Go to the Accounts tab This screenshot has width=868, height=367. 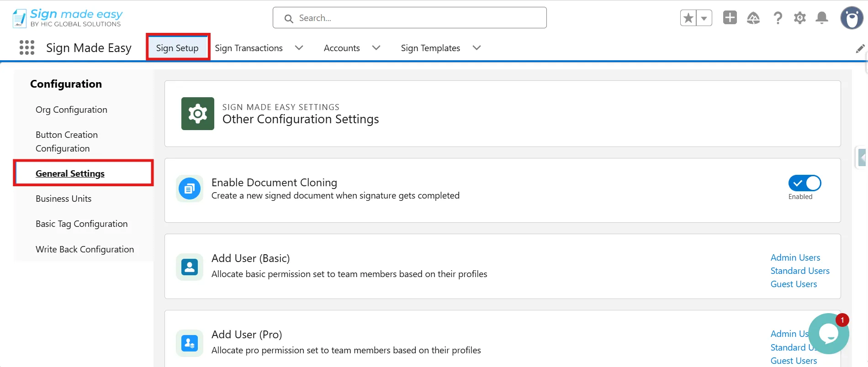tap(342, 48)
